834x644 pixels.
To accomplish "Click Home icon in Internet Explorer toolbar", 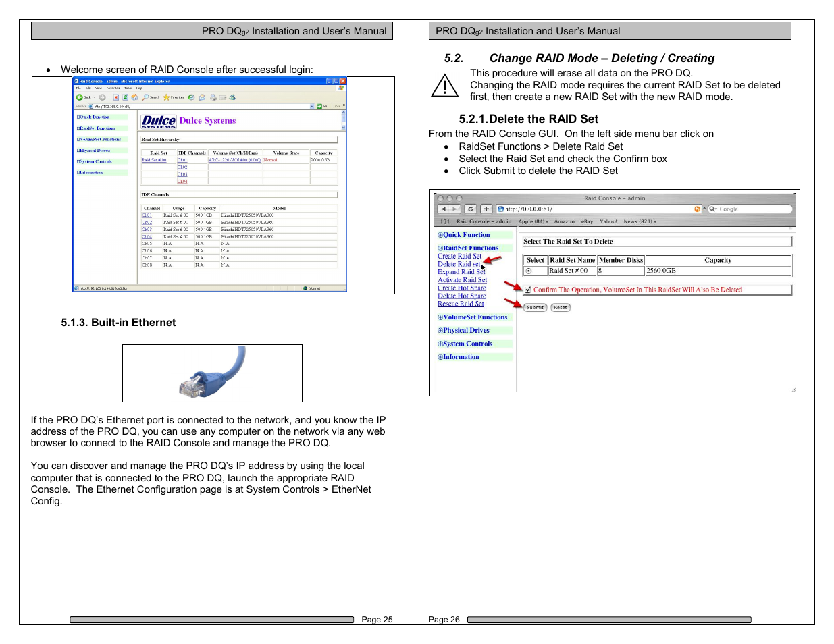I will point(134,97).
